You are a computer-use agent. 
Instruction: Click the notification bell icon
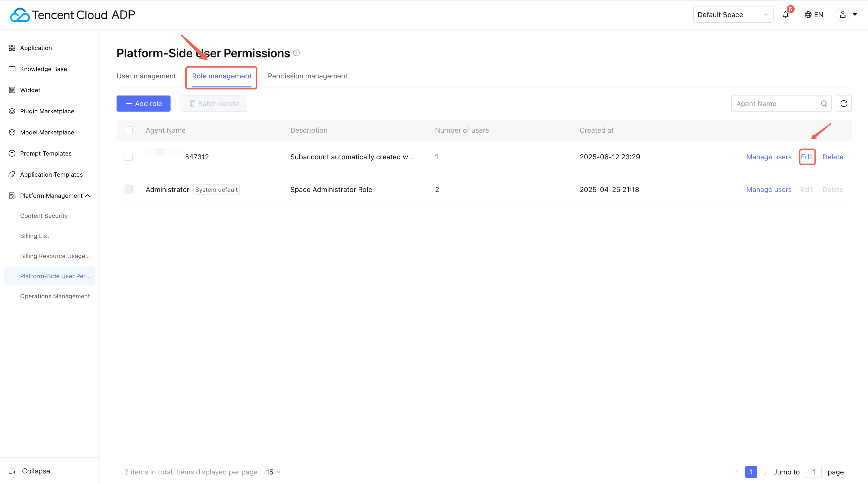click(785, 15)
